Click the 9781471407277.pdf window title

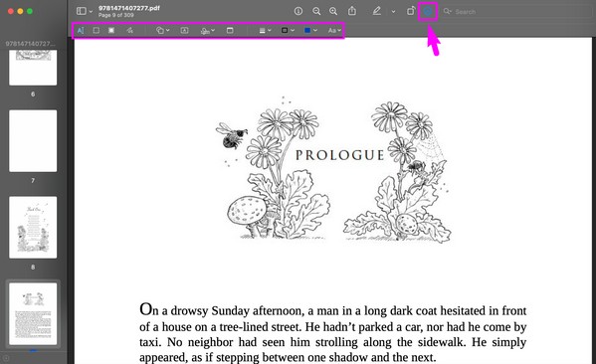(x=129, y=8)
